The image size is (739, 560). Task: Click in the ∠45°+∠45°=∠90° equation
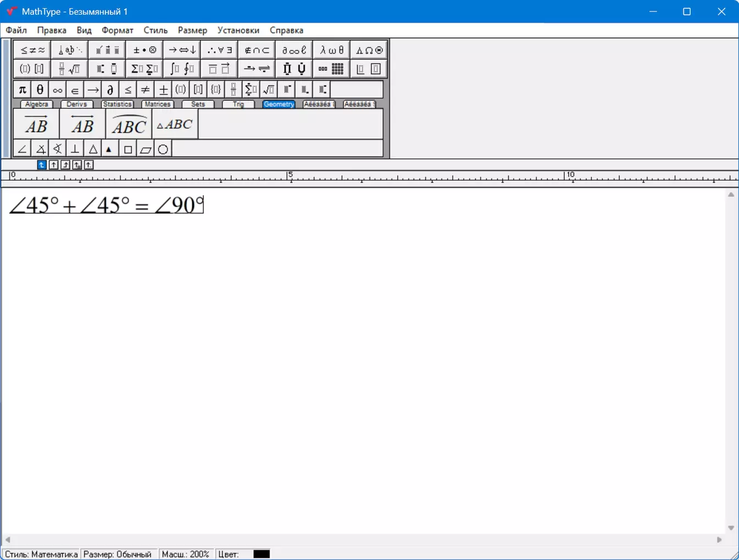pos(107,205)
